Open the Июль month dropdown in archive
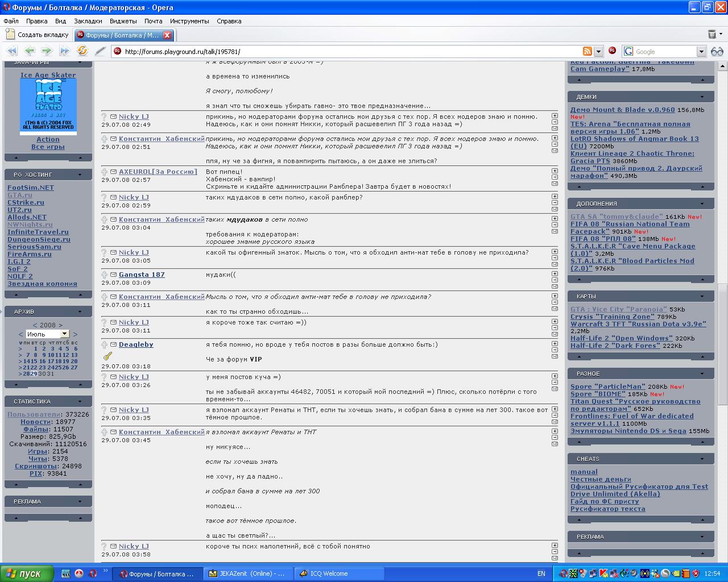 click(65, 334)
